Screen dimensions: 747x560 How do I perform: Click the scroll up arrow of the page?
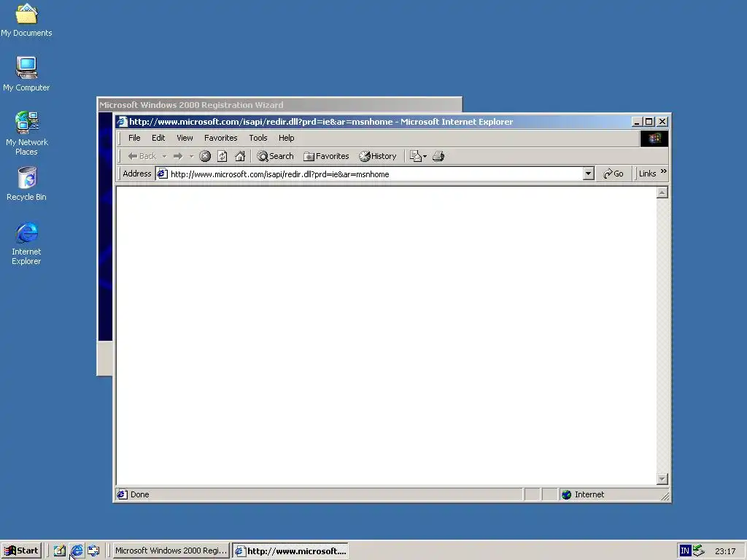click(662, 192)
